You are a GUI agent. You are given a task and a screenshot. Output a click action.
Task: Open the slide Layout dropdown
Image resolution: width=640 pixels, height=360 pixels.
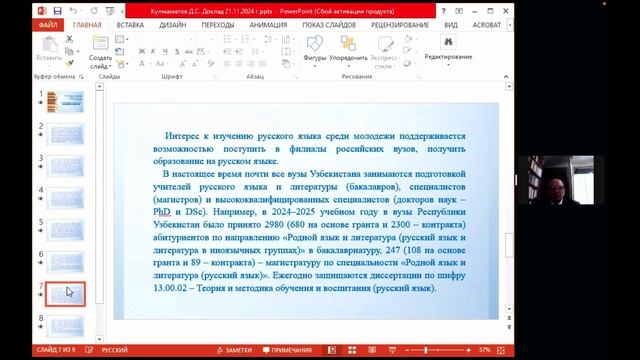click(x=121, y=39)
